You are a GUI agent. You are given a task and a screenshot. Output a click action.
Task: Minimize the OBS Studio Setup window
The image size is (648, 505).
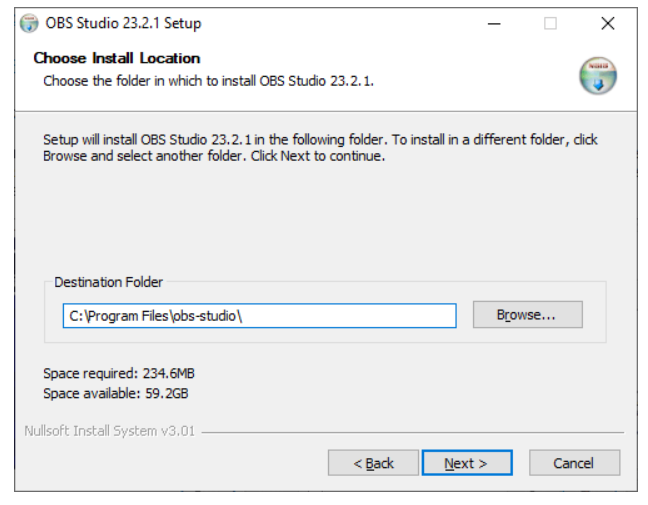click(x=494, y=23)
